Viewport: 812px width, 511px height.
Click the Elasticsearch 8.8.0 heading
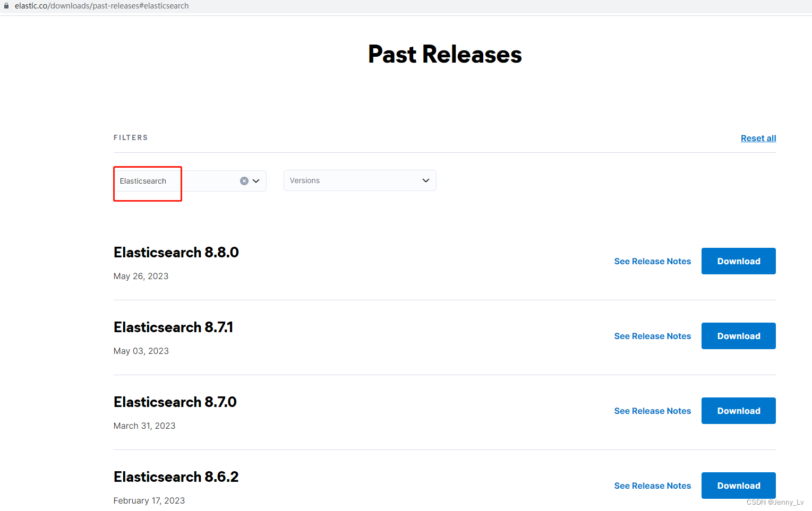176,253
